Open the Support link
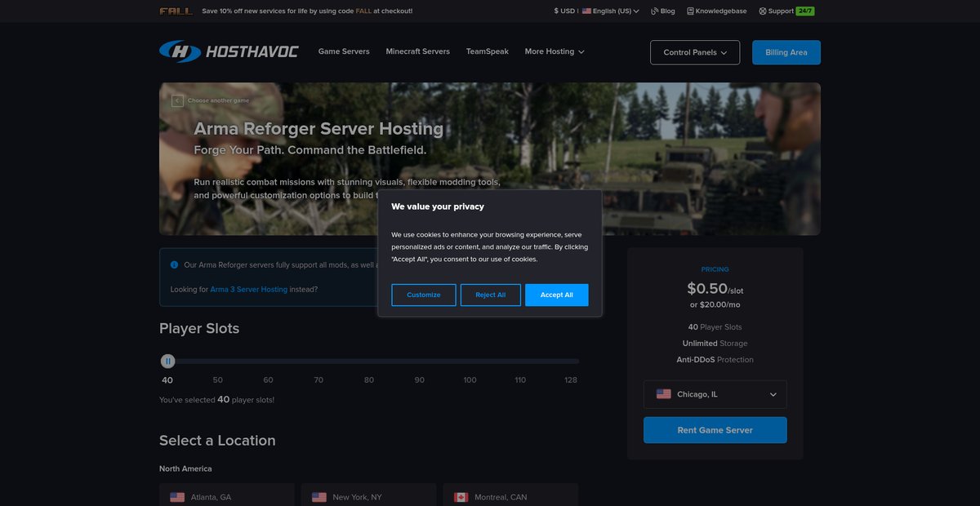This screenshot has width=980, height=506. [x=776, y=11]
